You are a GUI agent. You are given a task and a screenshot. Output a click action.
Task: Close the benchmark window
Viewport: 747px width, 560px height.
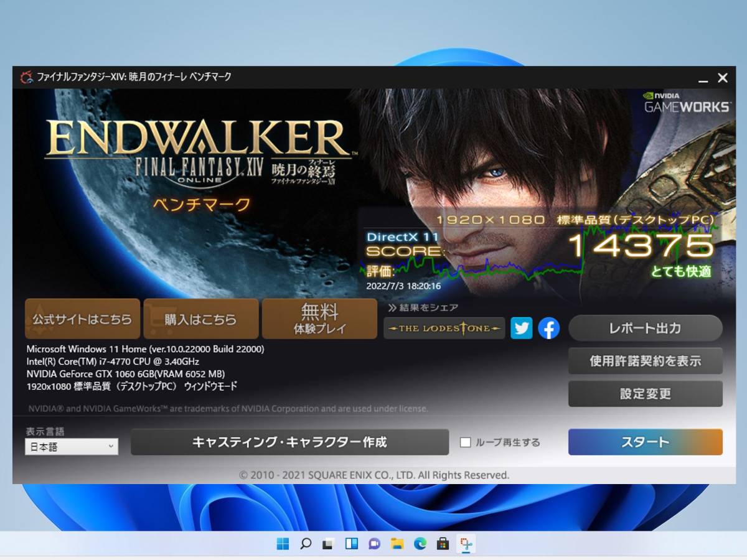pos(723,78)
